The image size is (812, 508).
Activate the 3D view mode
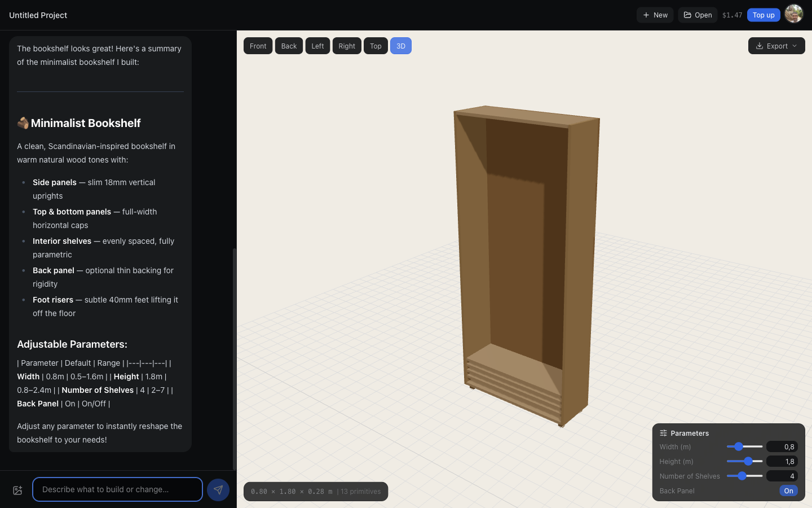pyautogui.click(x=400, y=46)
